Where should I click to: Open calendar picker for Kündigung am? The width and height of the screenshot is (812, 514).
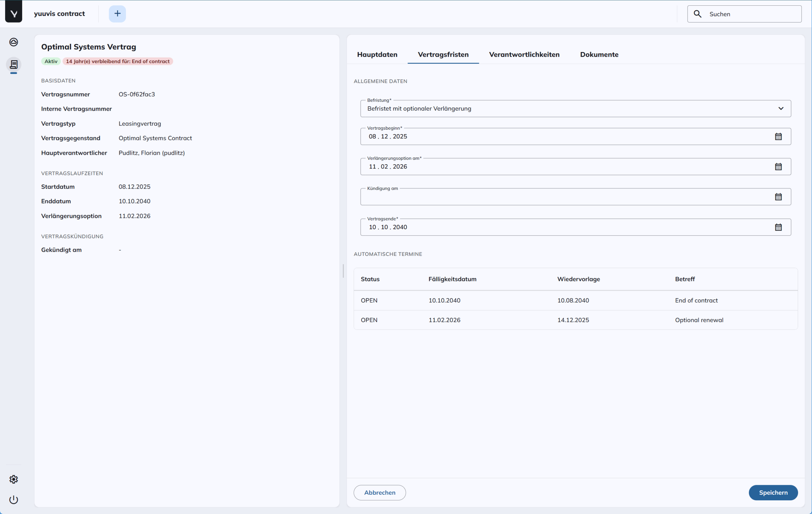[778, 197]
